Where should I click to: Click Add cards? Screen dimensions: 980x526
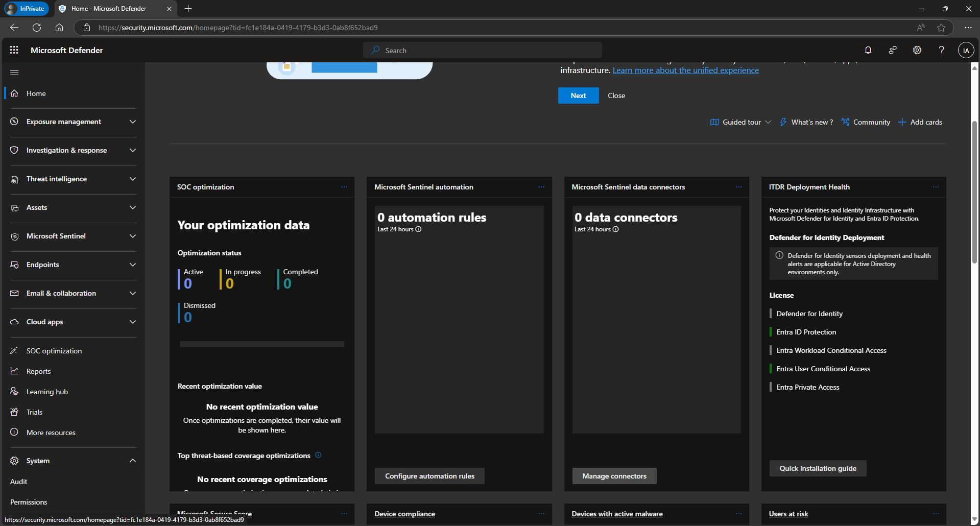coord(920,122)
